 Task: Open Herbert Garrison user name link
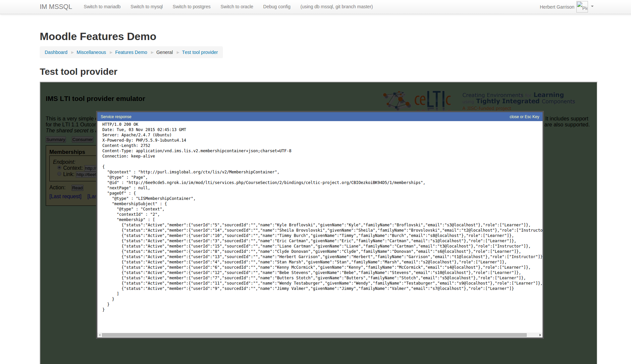click(x=557, y=7)
